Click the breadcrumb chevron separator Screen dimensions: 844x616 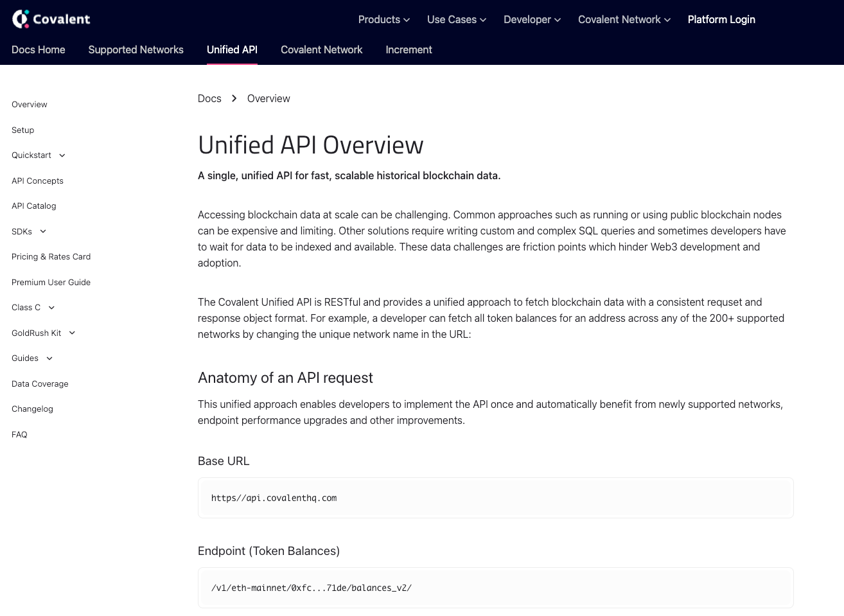(x=234, y=98)
